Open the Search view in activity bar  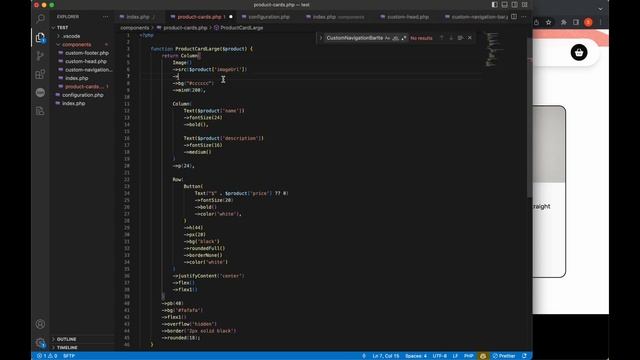click(40, 18)
